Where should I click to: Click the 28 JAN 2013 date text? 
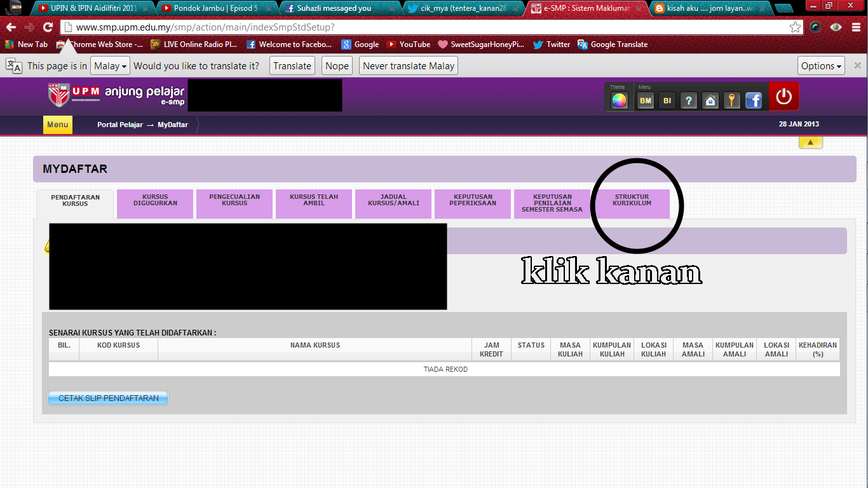(799, 125)
